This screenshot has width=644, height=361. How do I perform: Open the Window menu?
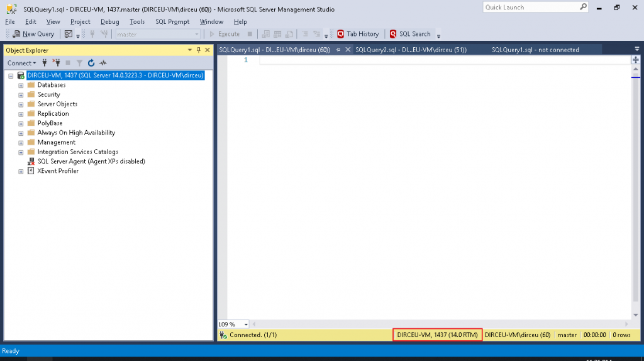point(211,22)
